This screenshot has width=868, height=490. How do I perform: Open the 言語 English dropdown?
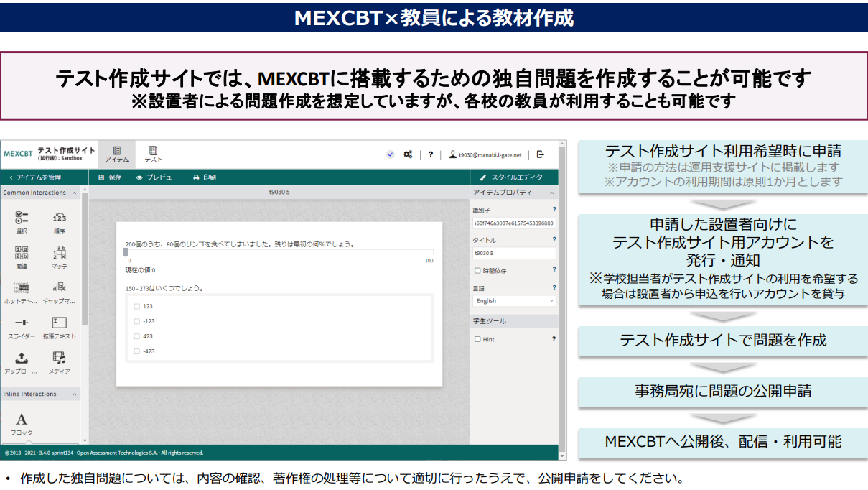513,301
